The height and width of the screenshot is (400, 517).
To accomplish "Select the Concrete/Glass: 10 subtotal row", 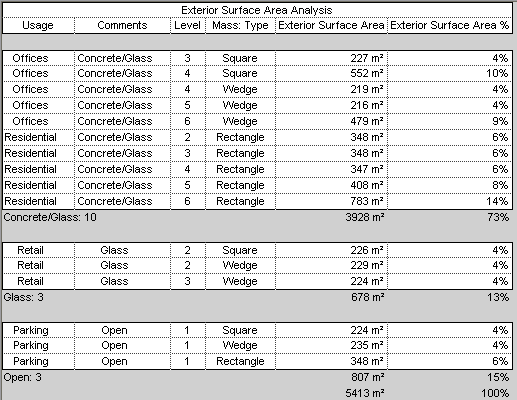I will pyautogui.click(x=257, y=217).
